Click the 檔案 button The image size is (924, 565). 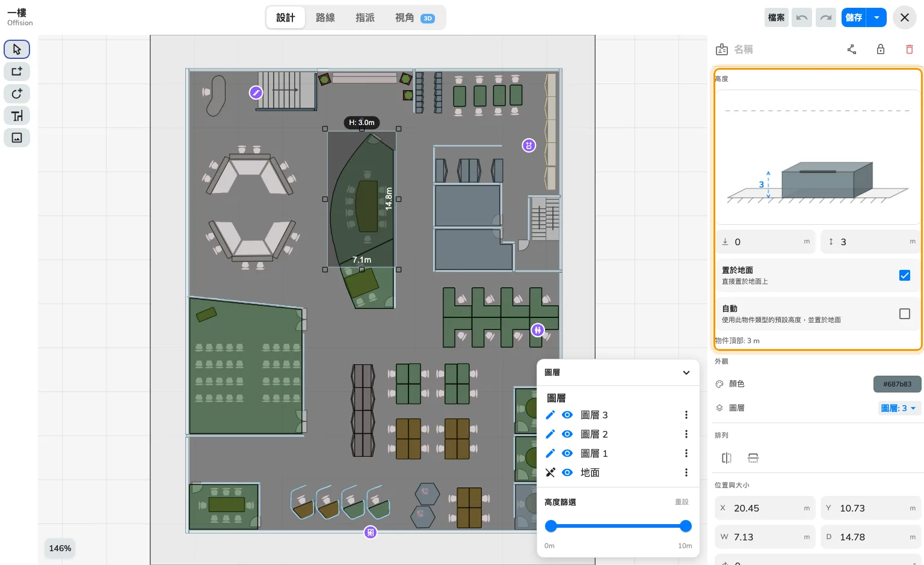point(777,17)
